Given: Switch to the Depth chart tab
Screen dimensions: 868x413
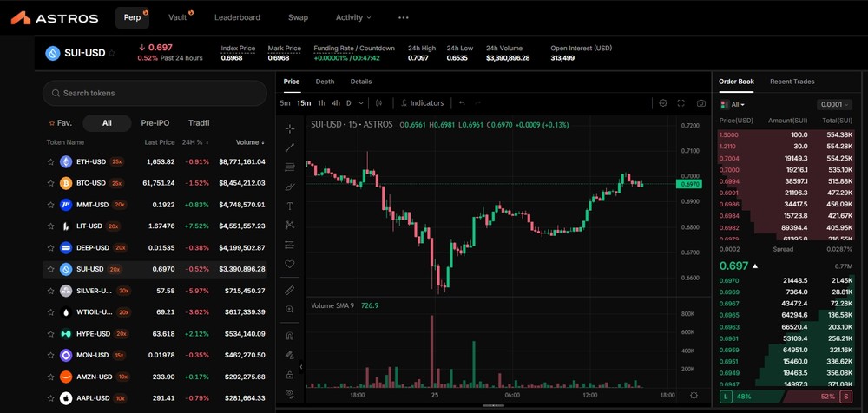Looking at the screenshot, I should [325, 82].
